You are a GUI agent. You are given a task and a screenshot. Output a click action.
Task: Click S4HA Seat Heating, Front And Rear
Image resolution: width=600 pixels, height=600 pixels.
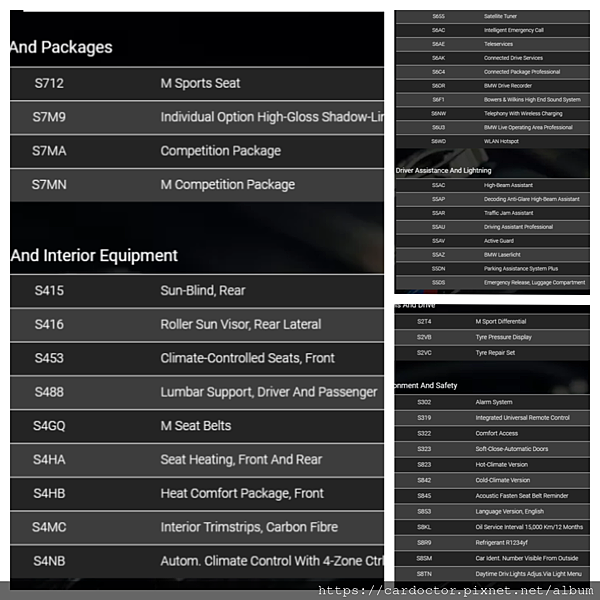[x=197, y=460]
